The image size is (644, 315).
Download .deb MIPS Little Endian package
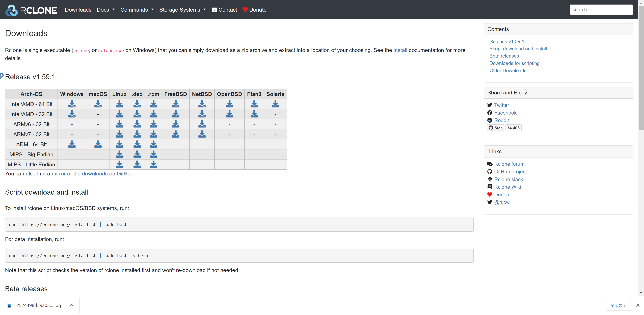tap(137, 164)
